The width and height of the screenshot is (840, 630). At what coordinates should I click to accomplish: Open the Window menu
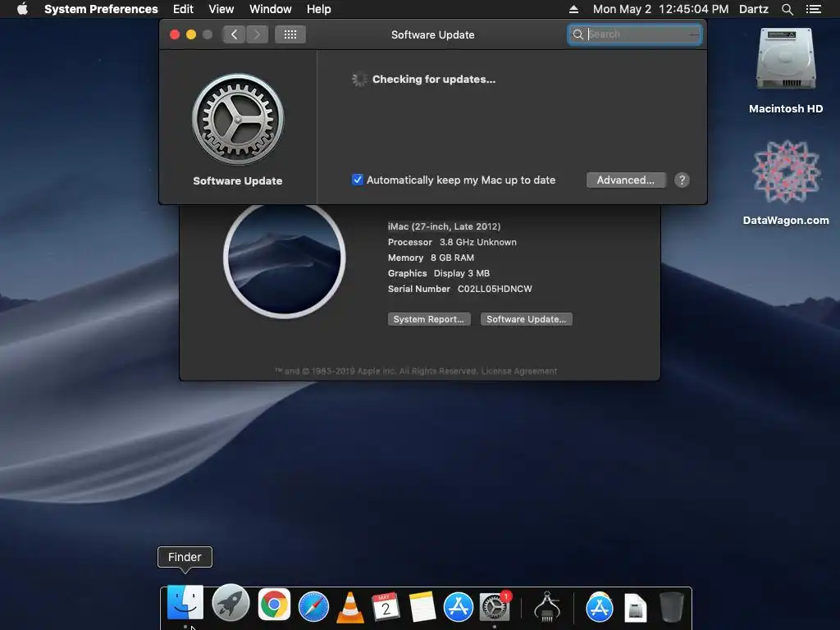pyautogui.click(x=271, y=9)
